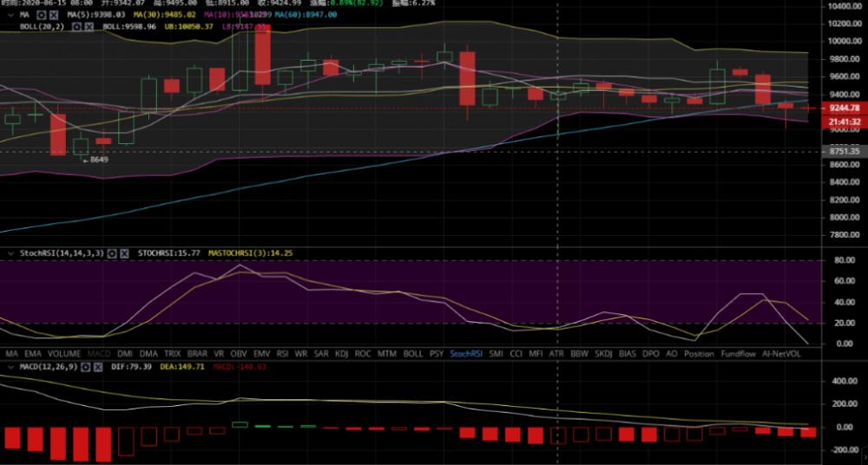The width and height of the screenshot is (868, 465).
Task: Toggle the VOLUME indicator on
Action: tap(63, 354)
